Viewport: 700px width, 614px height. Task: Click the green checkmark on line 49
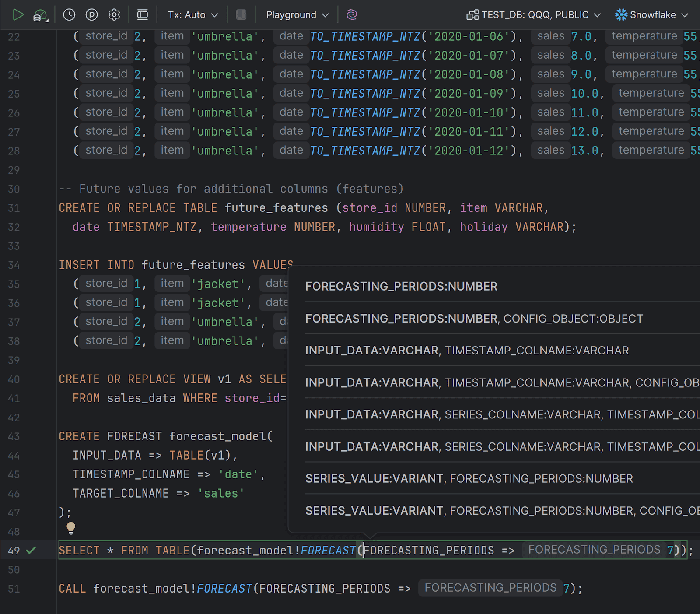pos(31,550)
